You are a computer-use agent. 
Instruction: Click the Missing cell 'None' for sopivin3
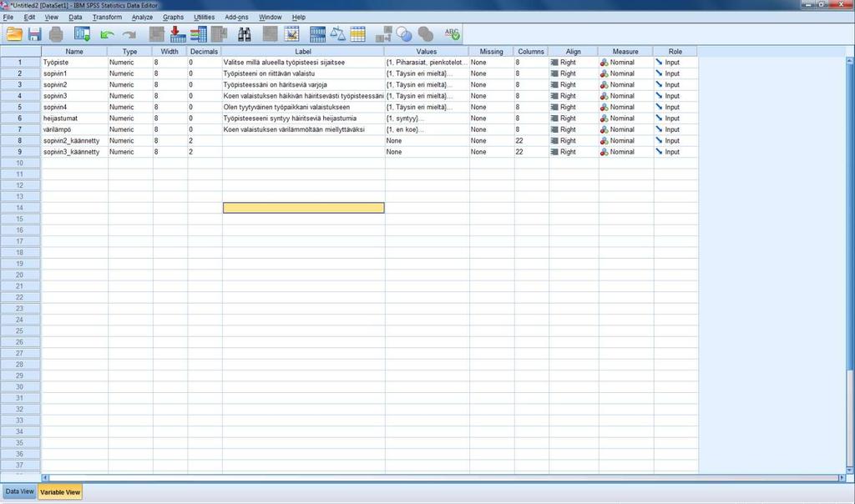(491, 96)
